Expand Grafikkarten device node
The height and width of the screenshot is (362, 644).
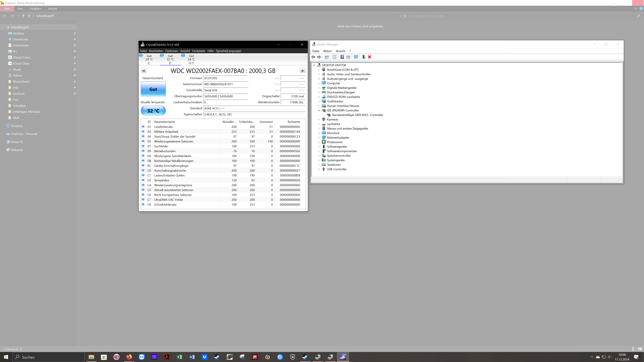(319, 101)
